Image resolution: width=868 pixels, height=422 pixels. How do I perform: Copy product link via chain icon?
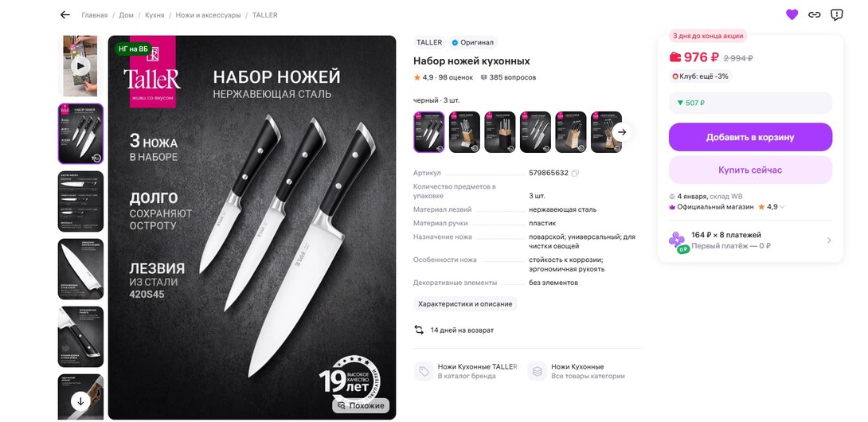[x=814, y=15]
